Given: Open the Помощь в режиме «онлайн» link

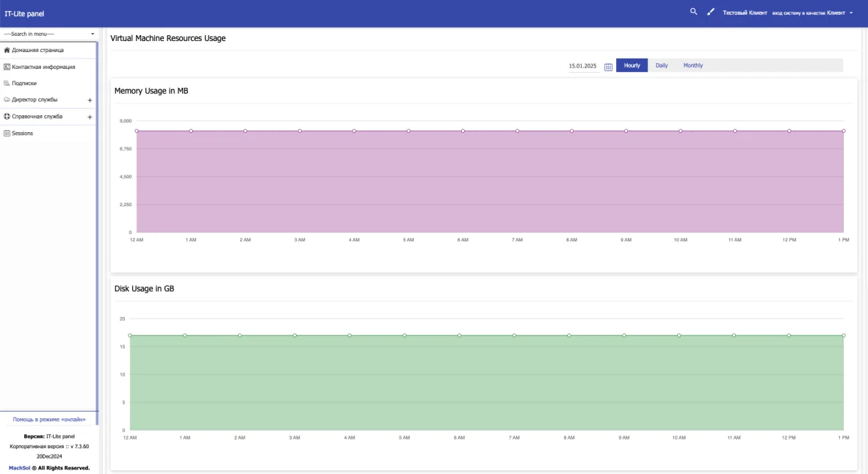Looking at the screenshot, I should (x=49, y=419).
